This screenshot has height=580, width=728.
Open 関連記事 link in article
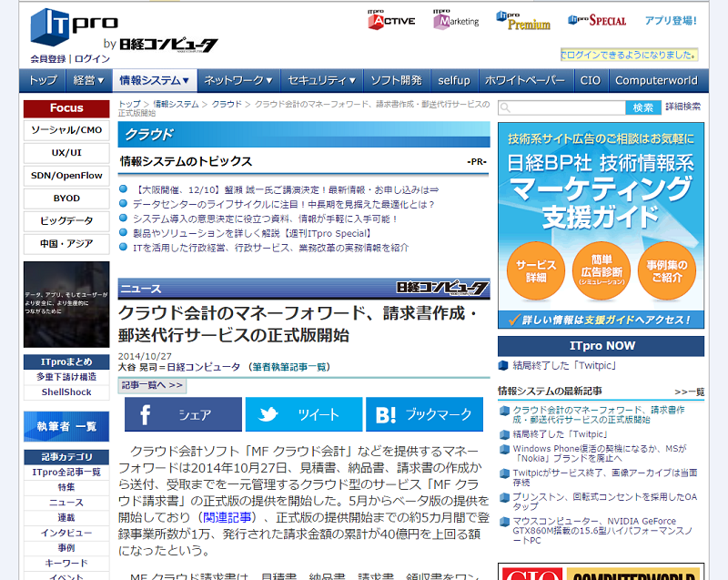coord(227,517)
